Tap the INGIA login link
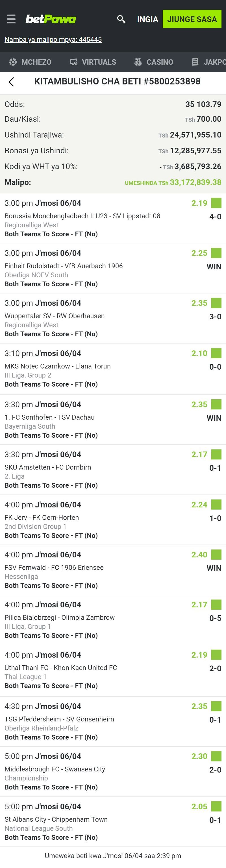The image size is (226, 868). click(x=147, y=19)
